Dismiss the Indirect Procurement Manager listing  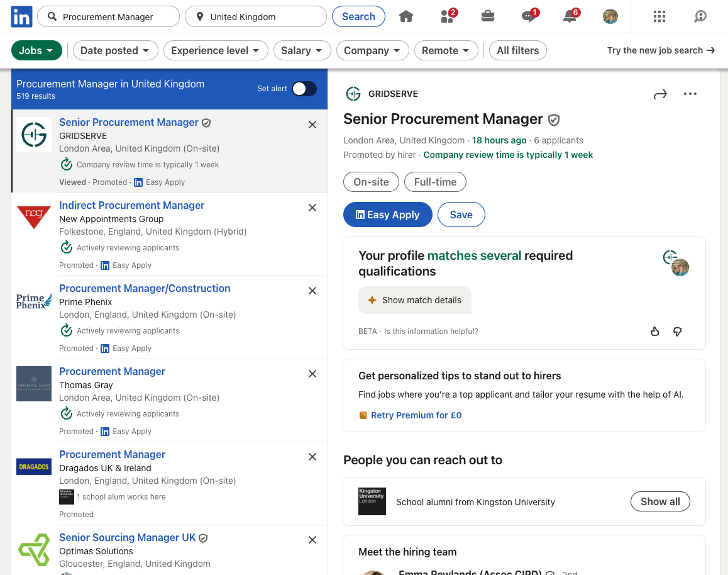pos(312,208)
